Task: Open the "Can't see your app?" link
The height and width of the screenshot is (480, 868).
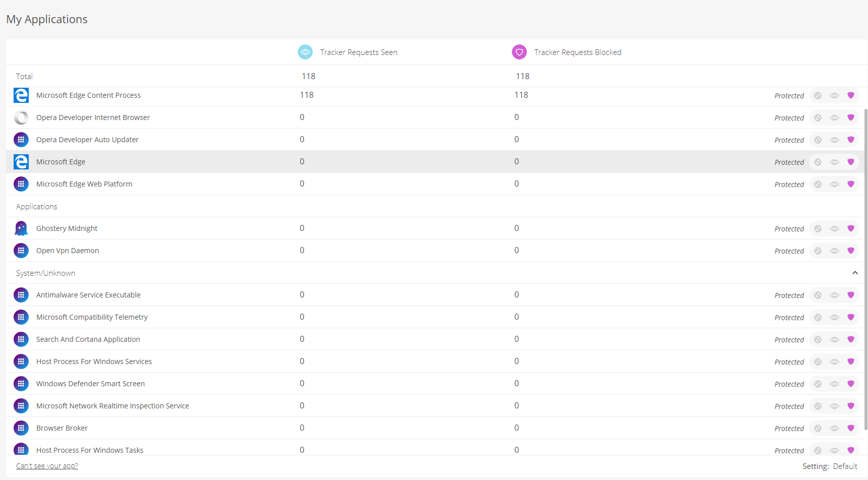Action: coord(47,466)
